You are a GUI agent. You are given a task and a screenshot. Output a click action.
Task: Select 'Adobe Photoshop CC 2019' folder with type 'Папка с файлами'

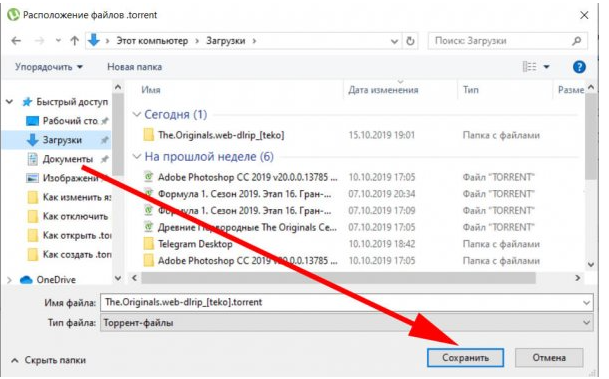247,261
